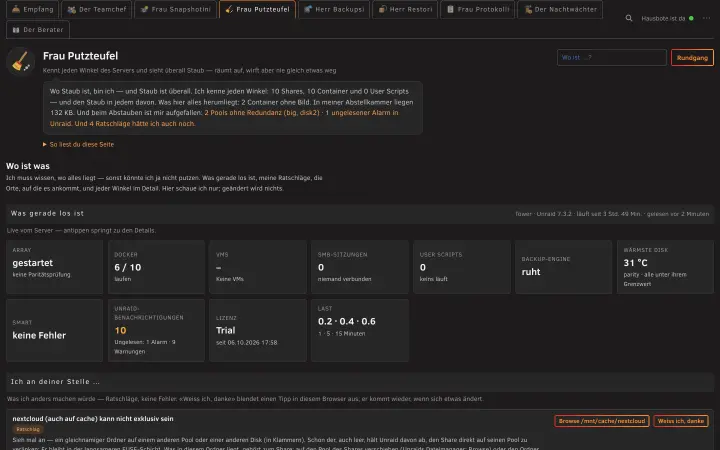Click the Frau Protokolli tab icon
This screenshot has width=720, height=450.
pyautogui.click(x=450, y=9)
